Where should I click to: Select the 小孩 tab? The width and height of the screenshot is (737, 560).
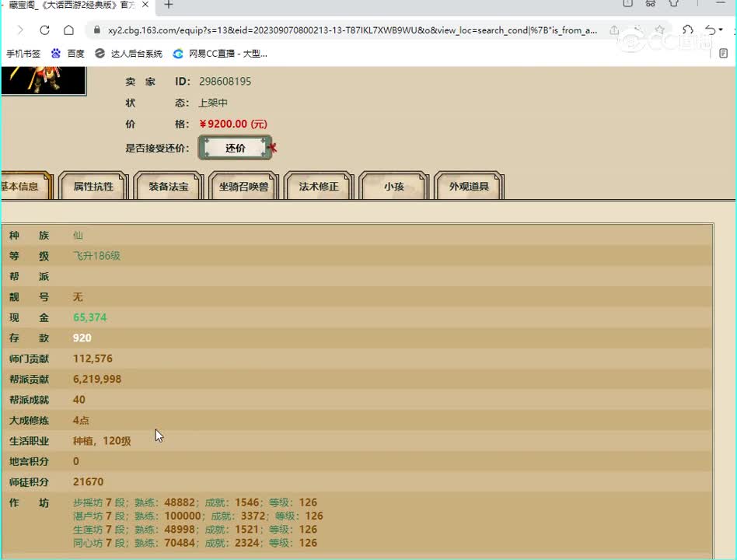[394, 186]
